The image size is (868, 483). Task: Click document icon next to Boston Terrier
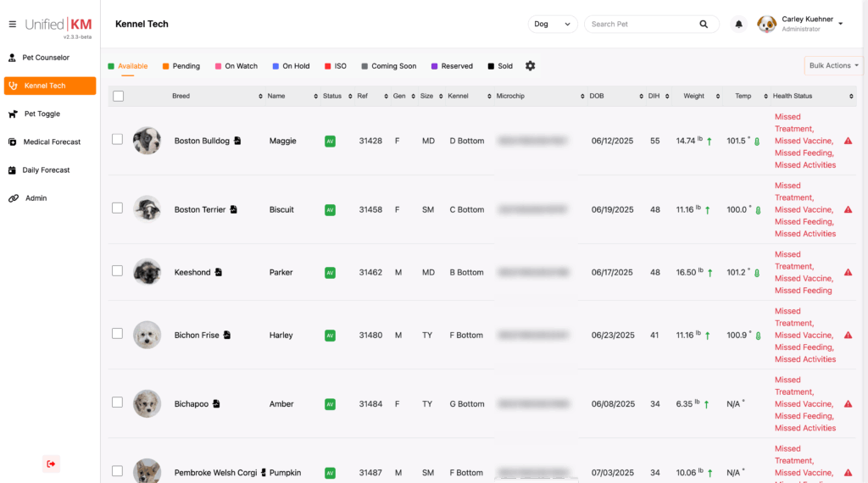pyautogui.click(x=234, y=209)
